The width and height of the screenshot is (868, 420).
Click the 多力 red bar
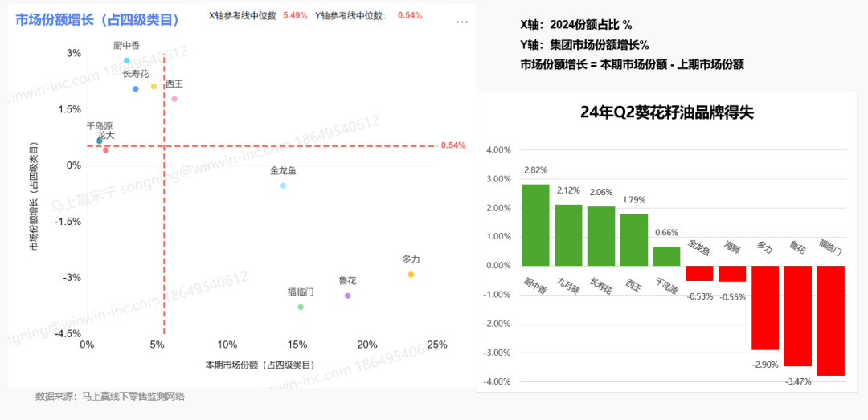pyautogui.click(x=765, y=308)
